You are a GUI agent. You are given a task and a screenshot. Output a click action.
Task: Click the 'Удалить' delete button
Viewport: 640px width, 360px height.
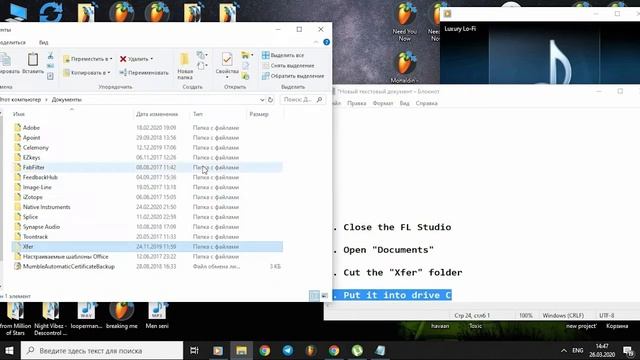point(134,59)
